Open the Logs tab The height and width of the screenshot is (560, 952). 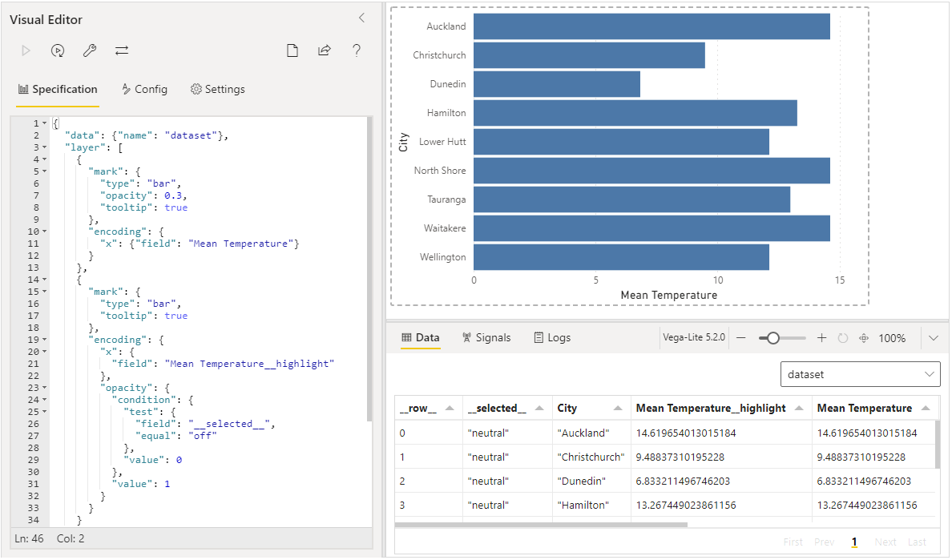(552, 338)
